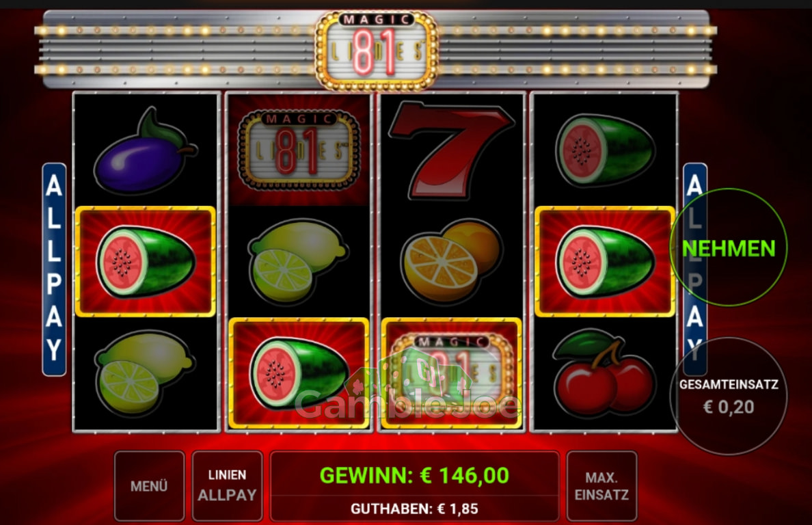Click the highlighted melon on second reel bottom

tap(299, 373)
